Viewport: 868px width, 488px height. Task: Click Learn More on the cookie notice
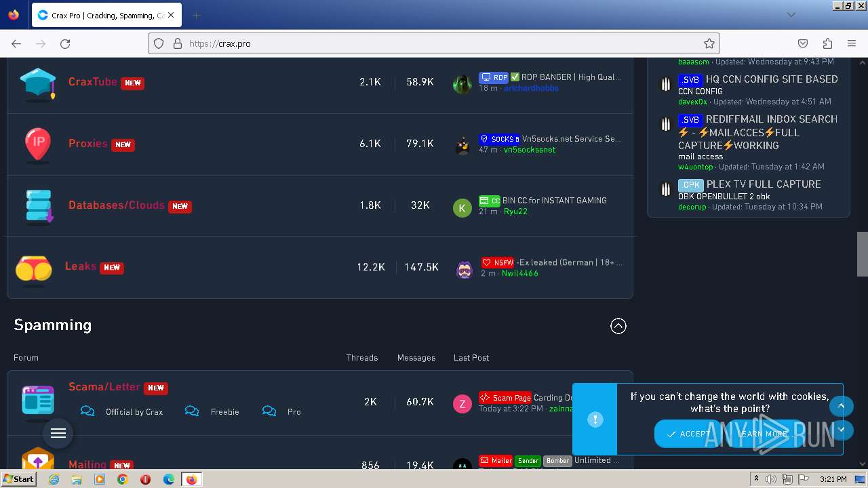pyautogui.click(x=762, y=434)
